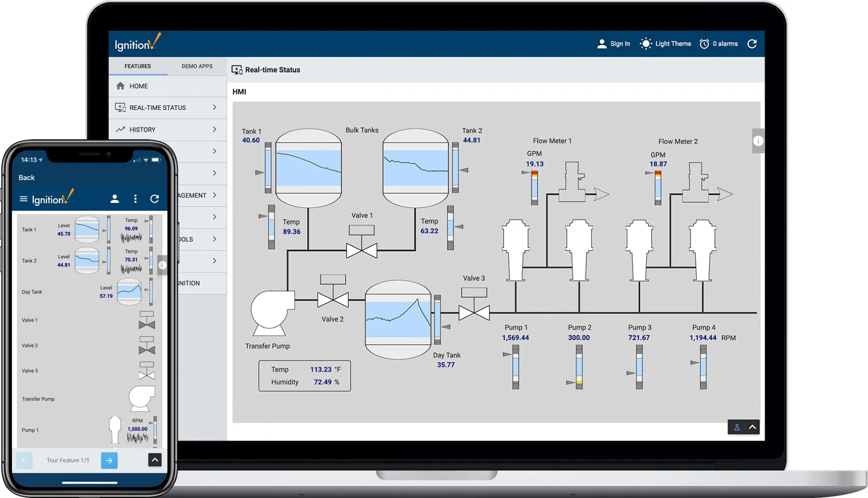Switch to the Demo Apps tab

(197, 66)
